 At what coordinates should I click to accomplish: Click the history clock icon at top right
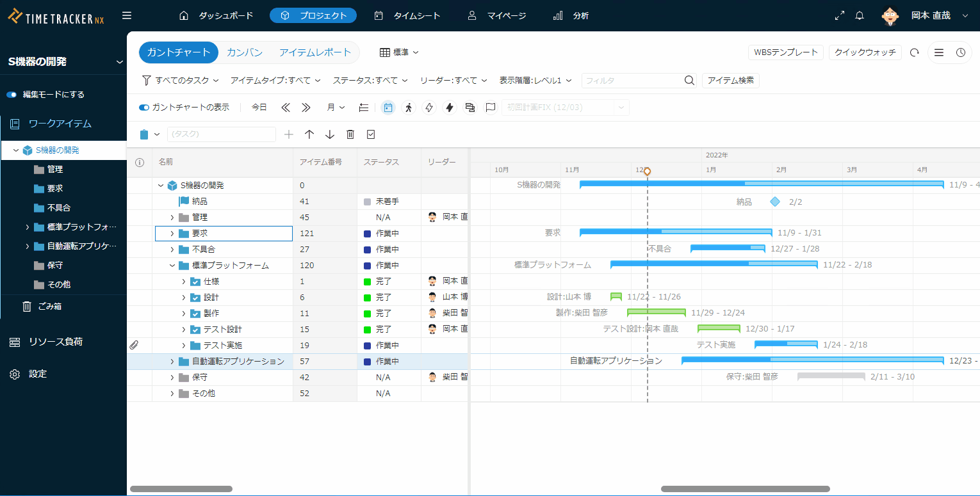click(x=961, y=52)
